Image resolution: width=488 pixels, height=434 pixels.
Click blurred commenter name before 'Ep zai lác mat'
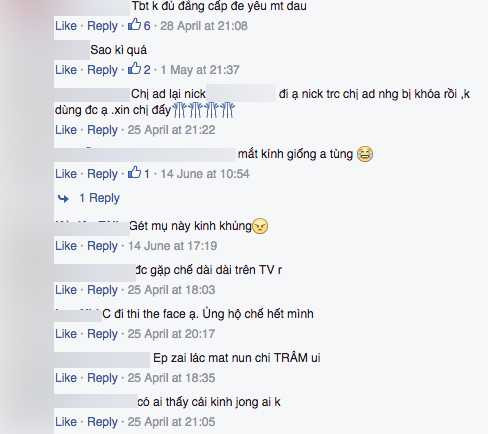click(102, 359)
